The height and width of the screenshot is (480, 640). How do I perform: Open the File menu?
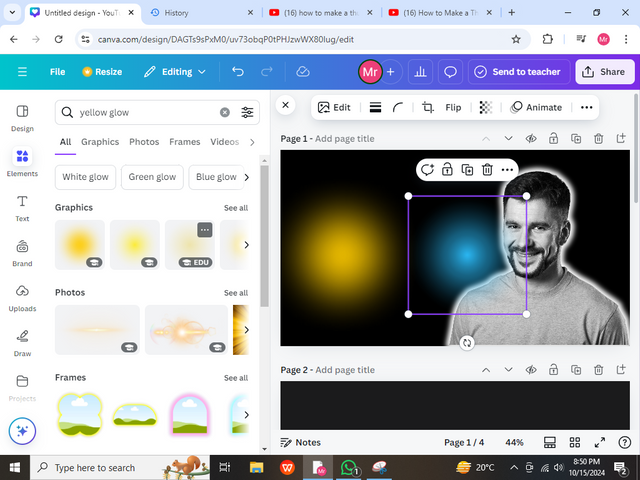pos(57,72)
